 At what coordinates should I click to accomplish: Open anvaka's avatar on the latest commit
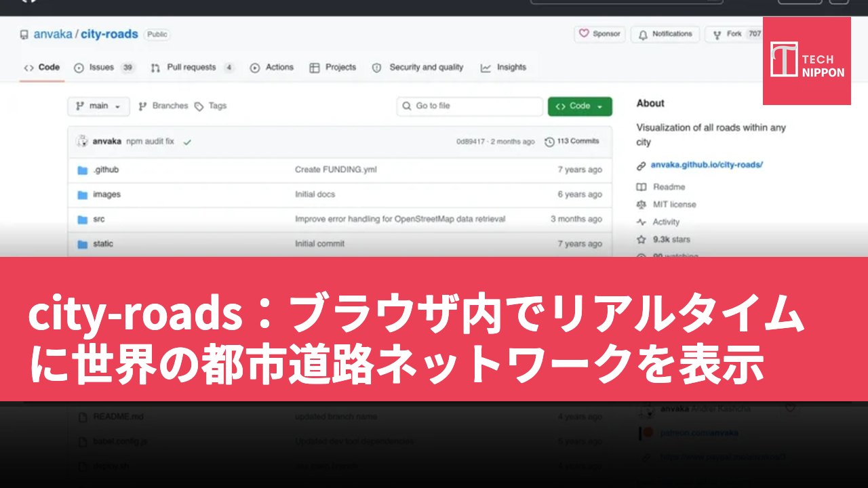click(82, 141)
